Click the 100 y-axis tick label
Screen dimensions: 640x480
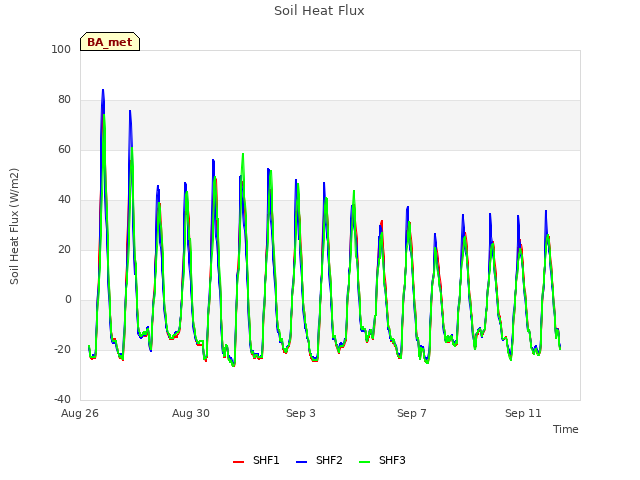[x=61, y=49]
